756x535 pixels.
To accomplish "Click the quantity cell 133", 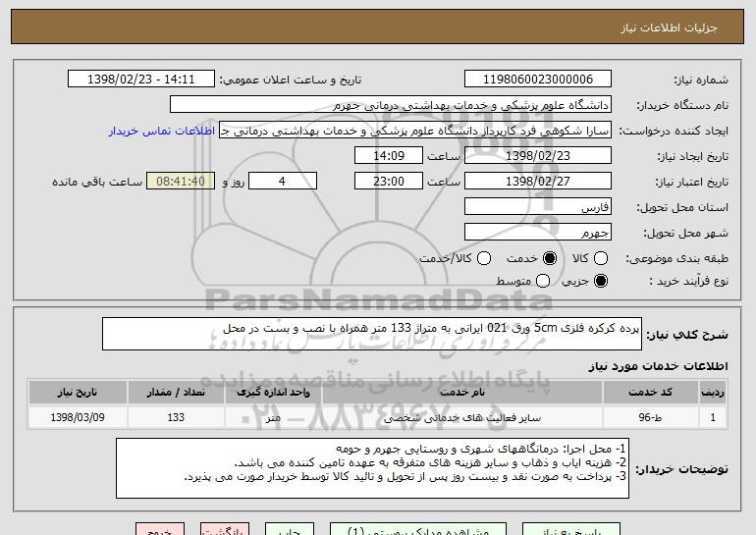I will click(x=176, y=417).
